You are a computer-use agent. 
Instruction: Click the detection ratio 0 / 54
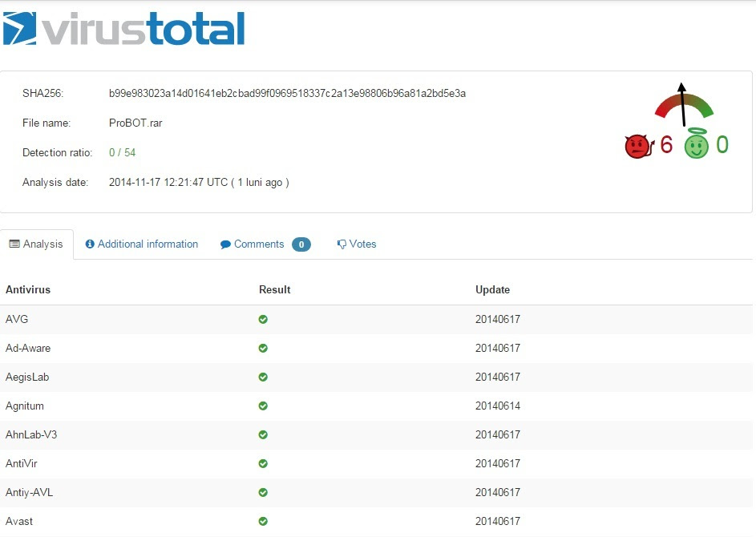123,153
